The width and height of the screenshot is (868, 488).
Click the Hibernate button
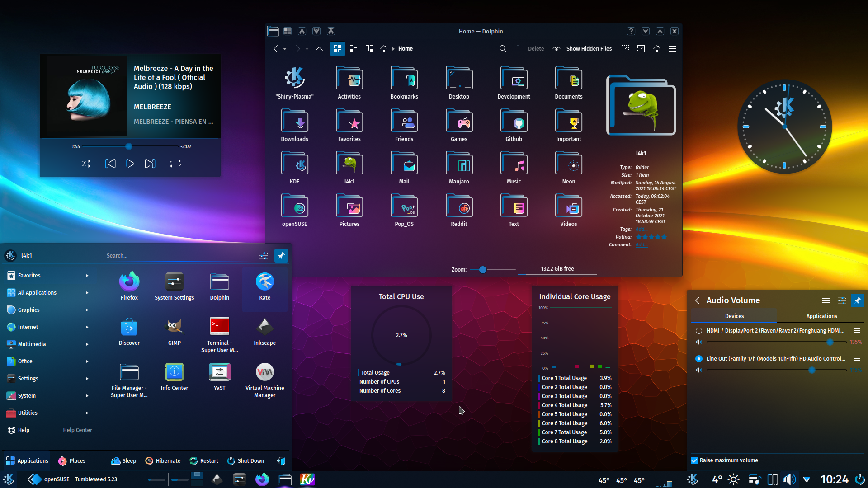[x=163, y=461]
